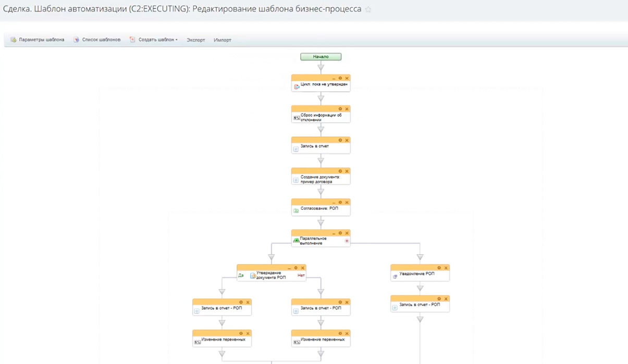628x364 pixels.
Task: Delete the 'Параллельное выполнение' block
Action: (x=347, y=233)
